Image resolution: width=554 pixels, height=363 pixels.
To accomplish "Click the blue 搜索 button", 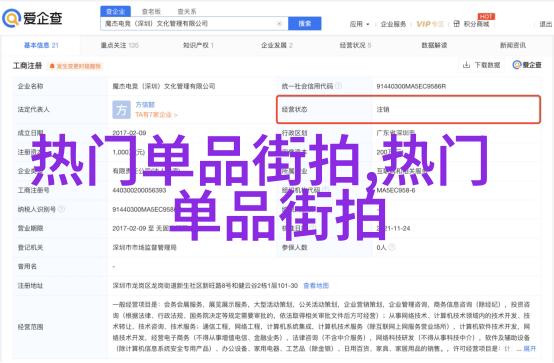I will [x=305, y=24].
